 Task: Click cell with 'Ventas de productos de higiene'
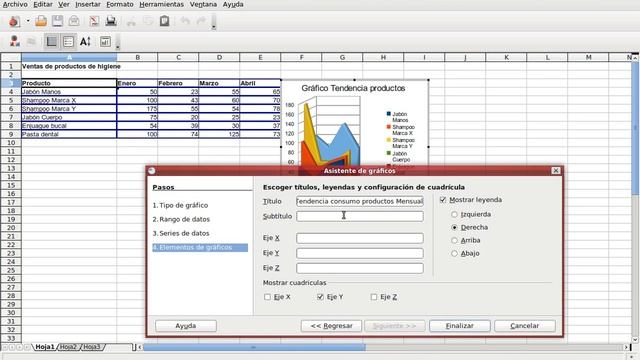[x=69, y=66]
